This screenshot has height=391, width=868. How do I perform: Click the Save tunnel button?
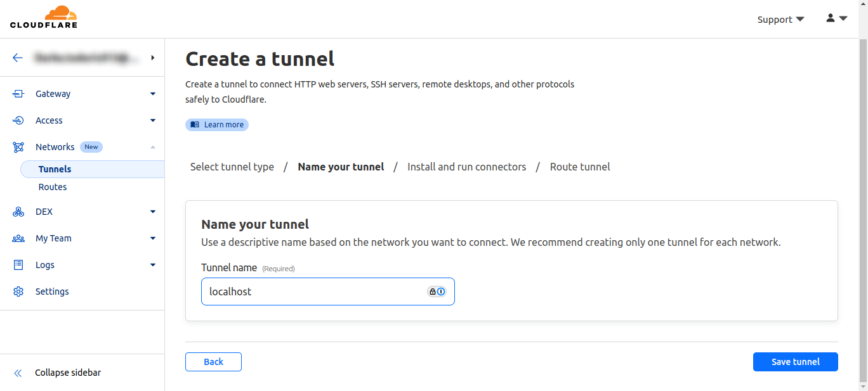[x=795, y=362]
